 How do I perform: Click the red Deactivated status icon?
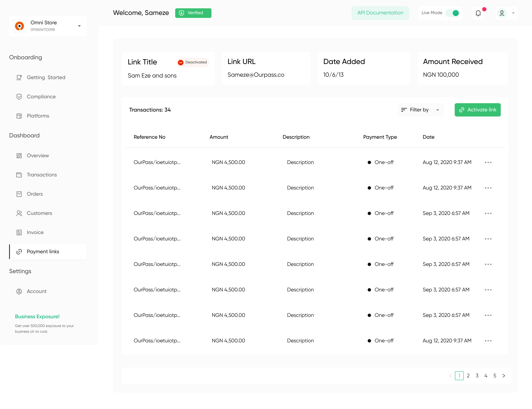tap(180, 63)
